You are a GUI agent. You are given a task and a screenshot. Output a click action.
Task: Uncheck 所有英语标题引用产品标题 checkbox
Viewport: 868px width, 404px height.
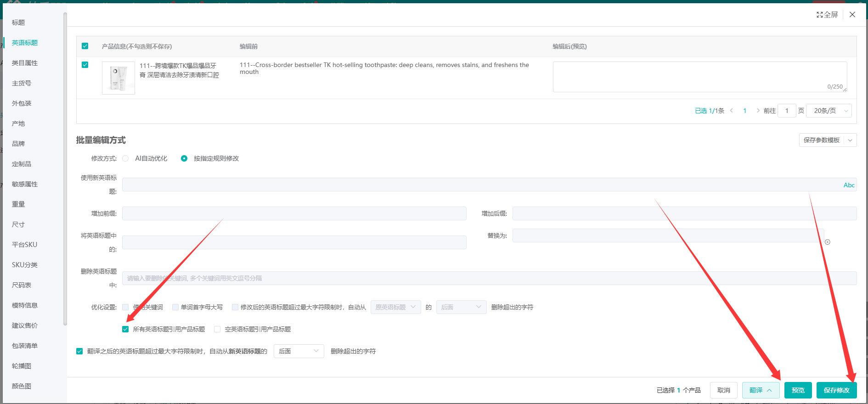pyautogui.click(x=125, y=329)
